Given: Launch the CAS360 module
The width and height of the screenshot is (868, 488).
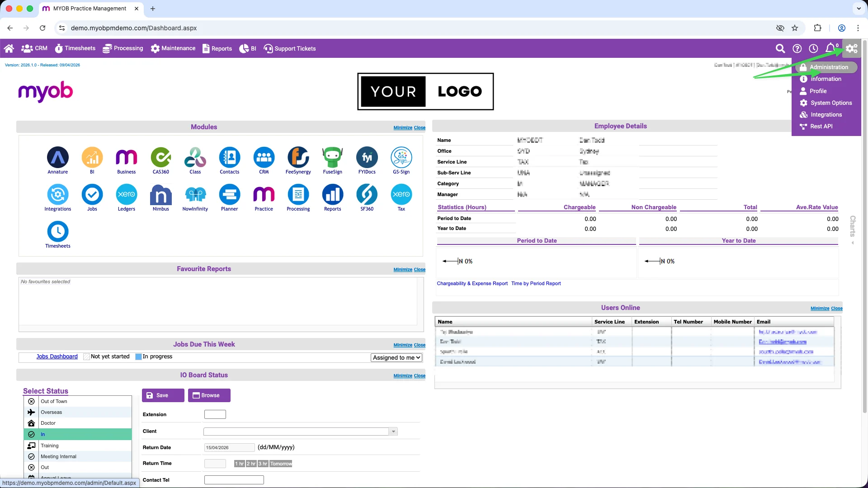Looking at the screenshot, I should 161,158.
